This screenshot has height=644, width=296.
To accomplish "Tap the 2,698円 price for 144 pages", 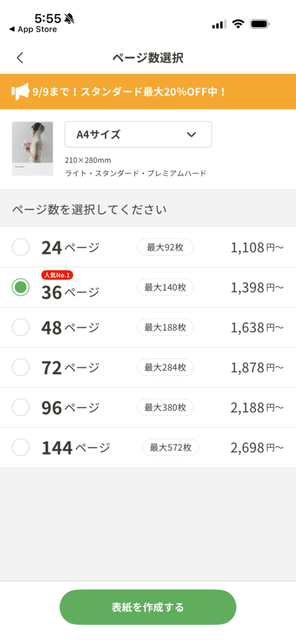I will (x=257, y=447).
